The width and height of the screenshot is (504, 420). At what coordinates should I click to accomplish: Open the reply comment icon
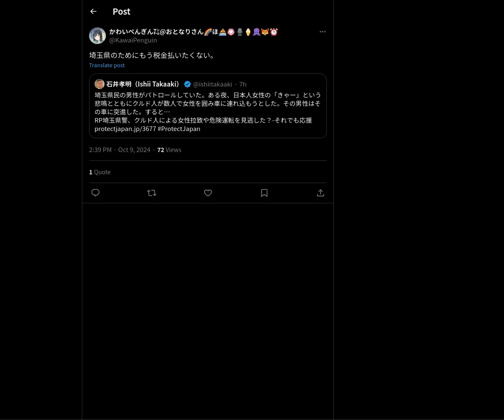coord(95,193)
